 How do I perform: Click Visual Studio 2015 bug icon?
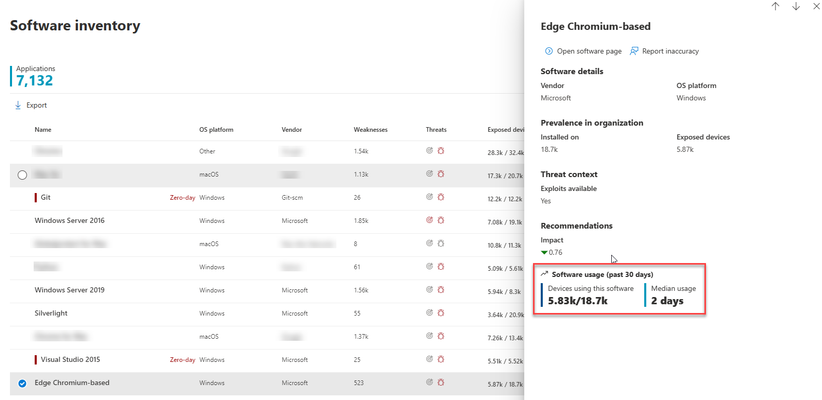[x=441, y=359]
